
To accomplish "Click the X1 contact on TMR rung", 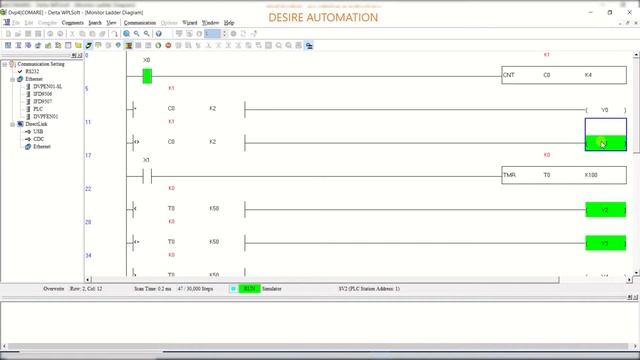I will tap(147, 176).
